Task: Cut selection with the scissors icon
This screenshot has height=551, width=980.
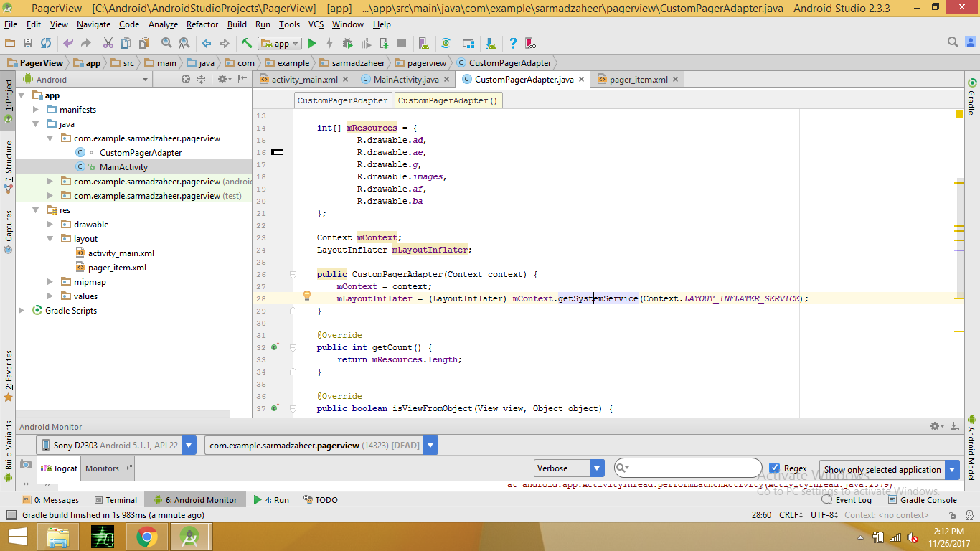Action: click(x=108, y=44)
